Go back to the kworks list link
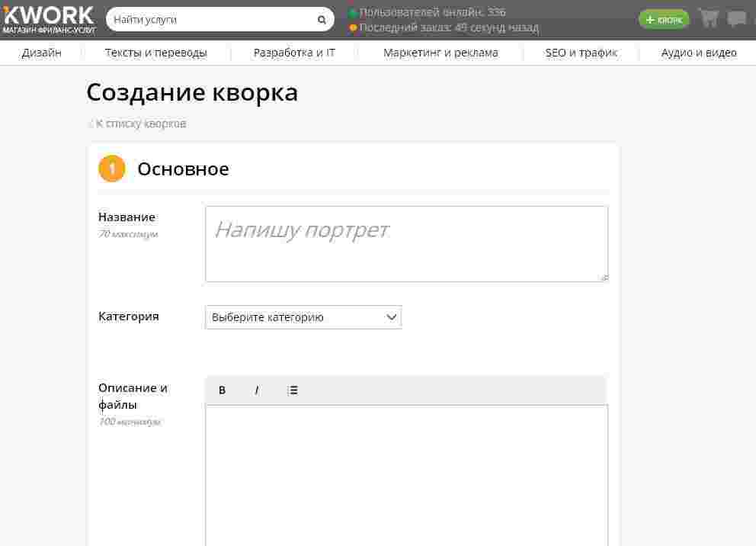The height and width of the screenshot is (546, 756). click(x=140, y=124)
